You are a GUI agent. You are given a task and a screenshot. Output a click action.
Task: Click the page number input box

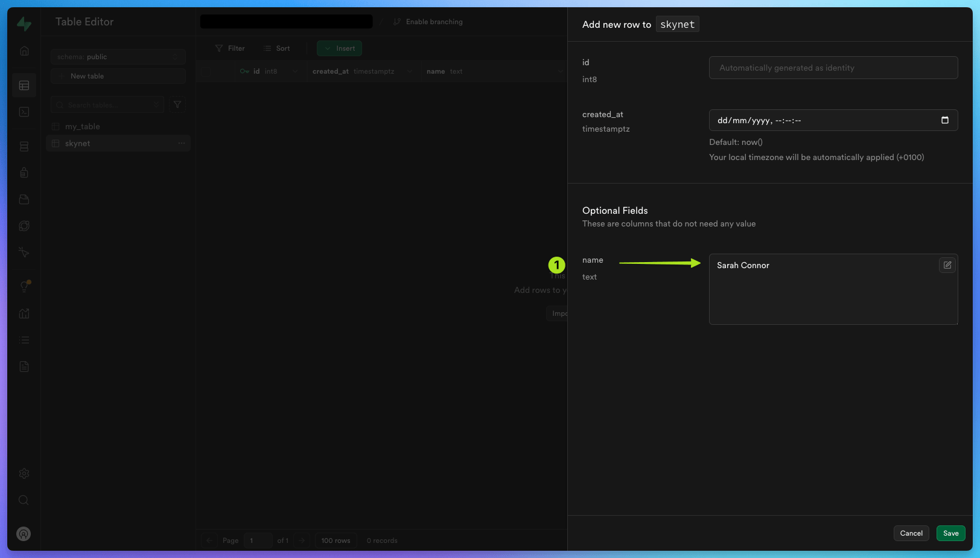tap(258, 540)
